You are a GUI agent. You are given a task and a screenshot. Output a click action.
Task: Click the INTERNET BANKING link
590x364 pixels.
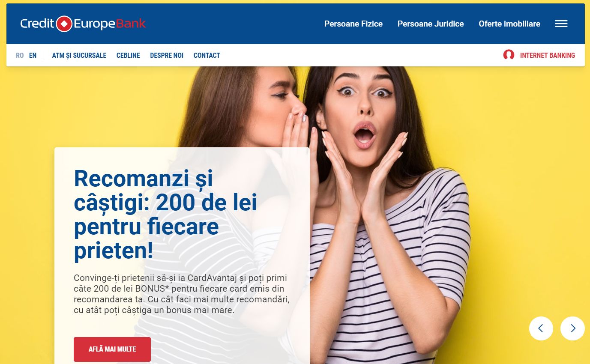(x=548, y=55)
